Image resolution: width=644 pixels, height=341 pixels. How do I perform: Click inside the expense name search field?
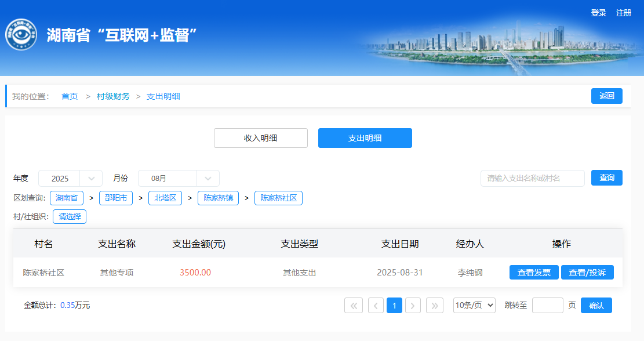[532, 179]
